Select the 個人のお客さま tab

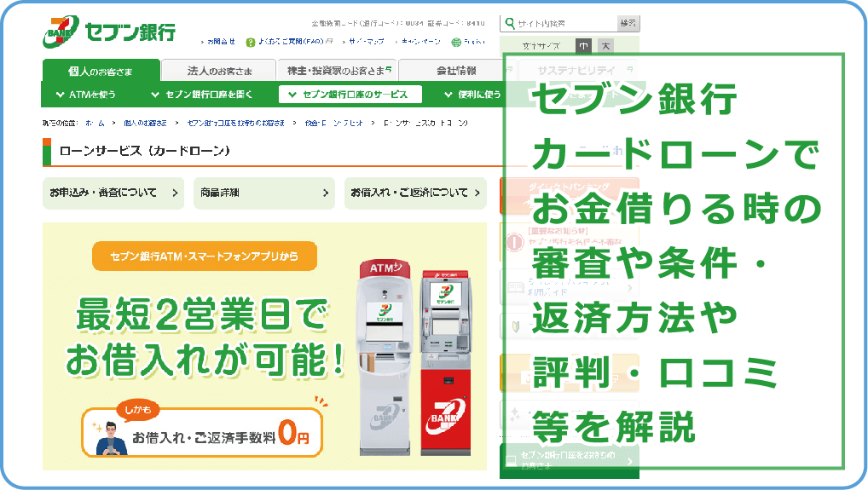tap(101, 71)
